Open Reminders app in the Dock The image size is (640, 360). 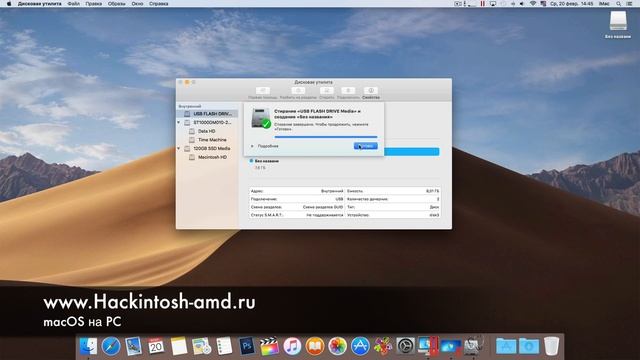(x=224, y=346)
